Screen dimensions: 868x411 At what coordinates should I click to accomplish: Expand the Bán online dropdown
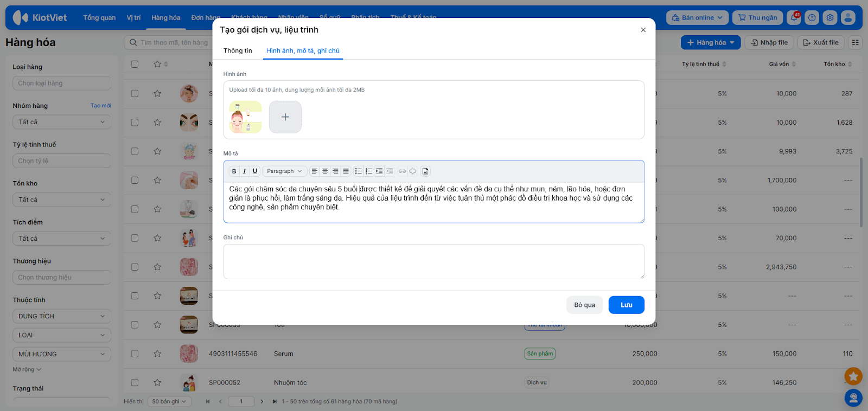[x=697, y=18]
